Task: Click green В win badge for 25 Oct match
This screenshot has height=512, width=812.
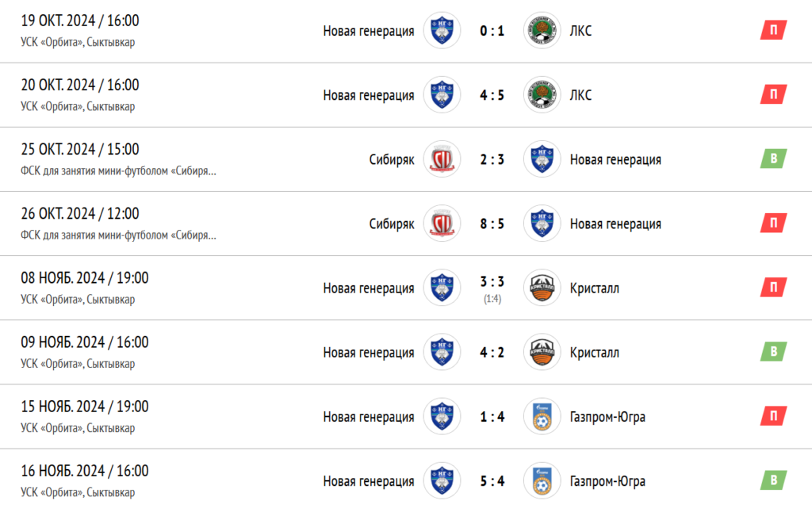Action: click(774, 159)
